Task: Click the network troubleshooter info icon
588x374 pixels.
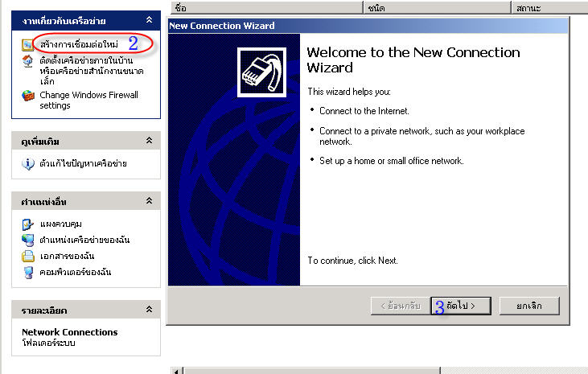Action: (x=27, y=164)
